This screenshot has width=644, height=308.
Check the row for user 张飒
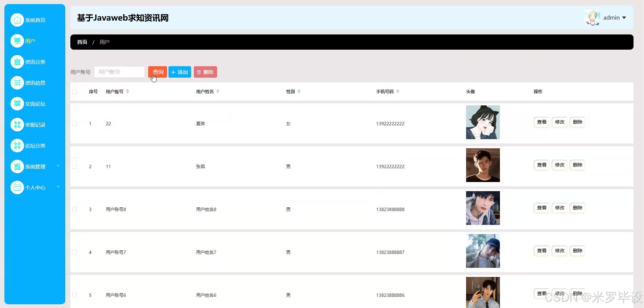(74, 166)
